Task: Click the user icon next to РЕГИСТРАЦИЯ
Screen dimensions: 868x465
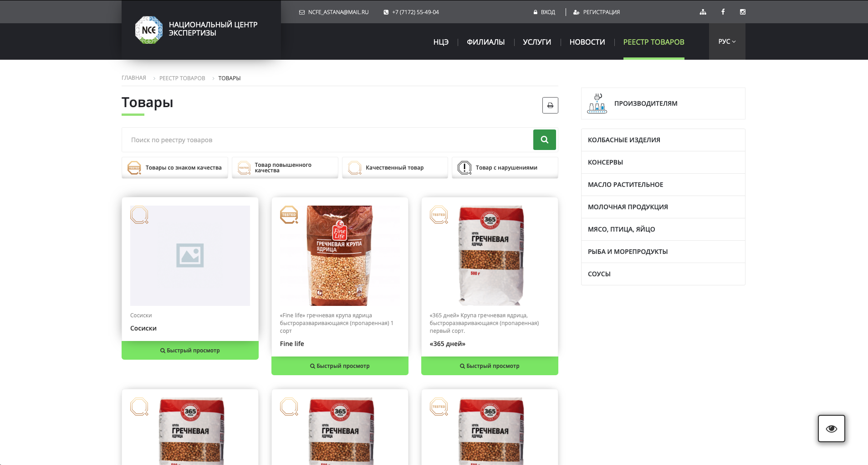Action: tap(576, 12)
